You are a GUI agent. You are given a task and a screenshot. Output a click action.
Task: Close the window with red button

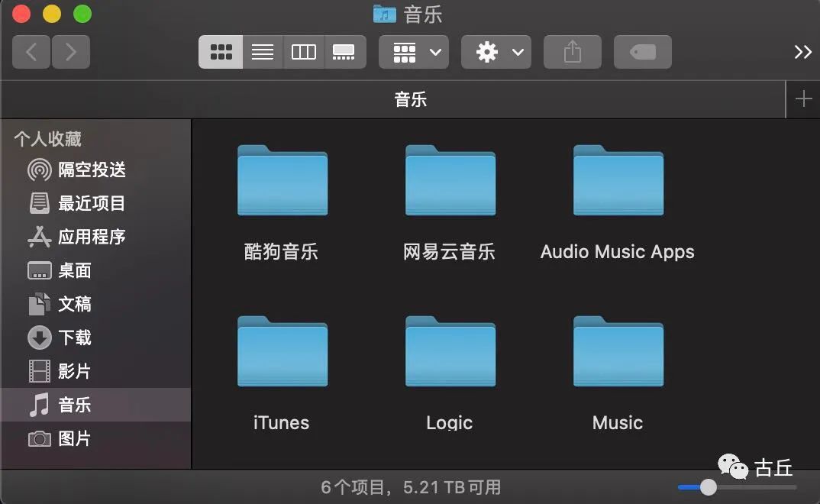click(x=21, y=14)
